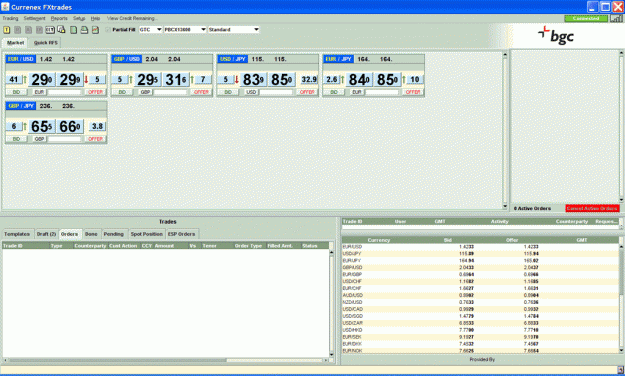Click the BID button on EUR/USD tile
The height and width of the screenshot is (376, 625).
point(16,92)
